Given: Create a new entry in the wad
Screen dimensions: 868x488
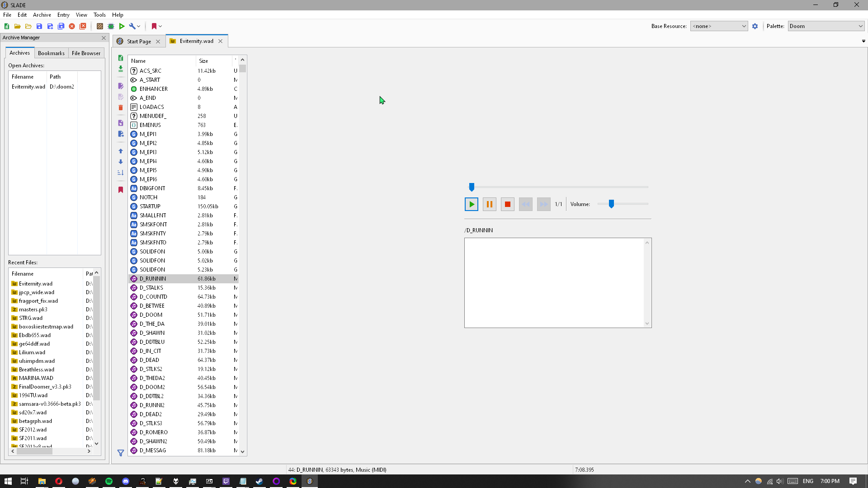Looking at the screenshot, I should tap(121, 58).
